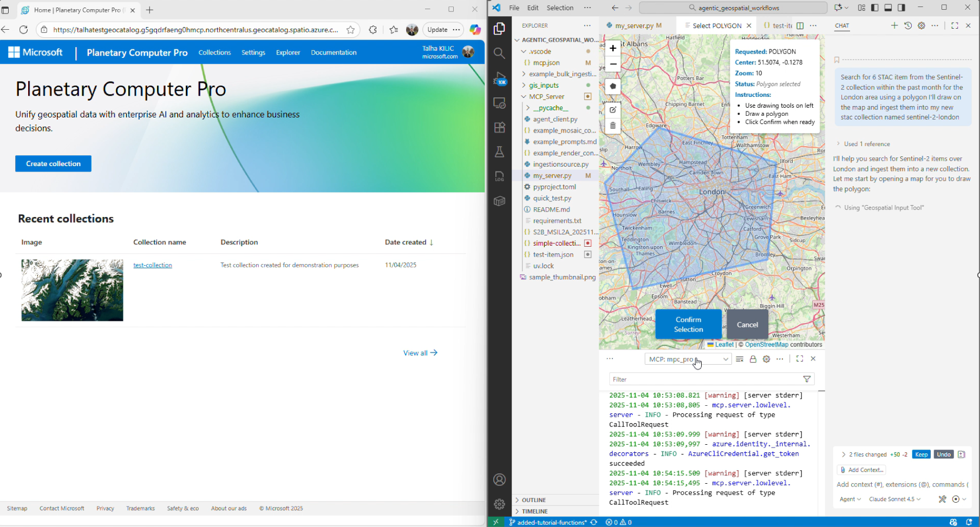Open the Copilot icon in VS Code title bar
This screenshot has width=980, height=527.
(x=838, y=8)
